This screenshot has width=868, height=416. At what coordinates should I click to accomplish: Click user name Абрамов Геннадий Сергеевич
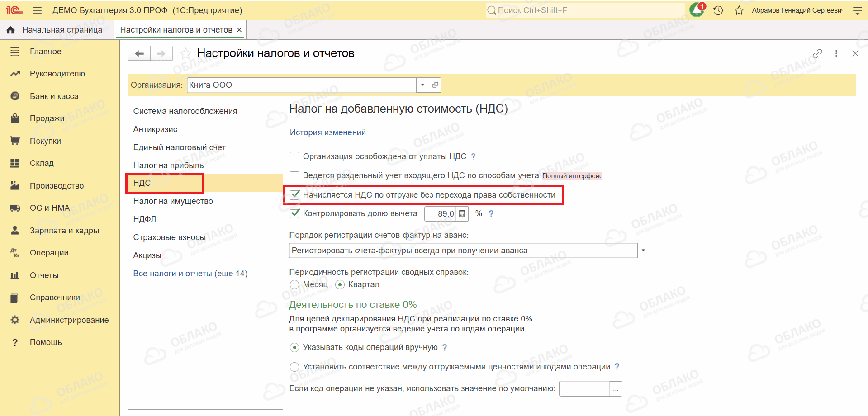[798, 10]
